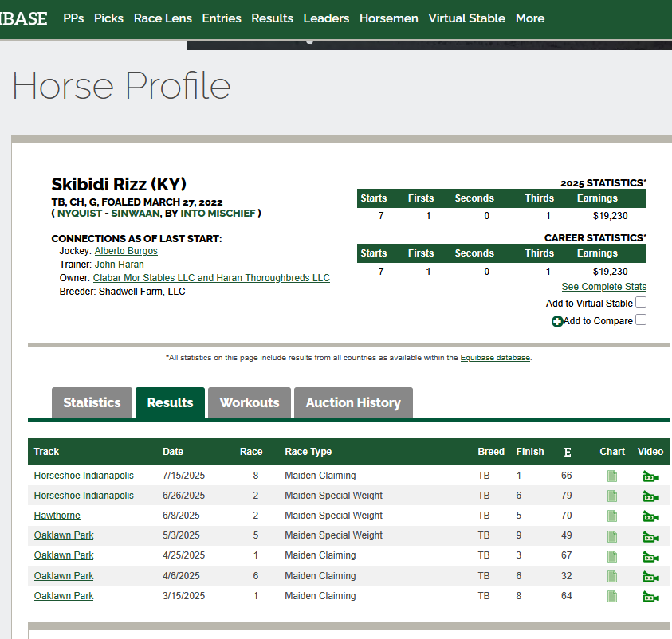The width and height of the screenshot is (672, 639).
Task: Open chart for 4/25/2025 Oaklawn Park race
Action: 612,556
